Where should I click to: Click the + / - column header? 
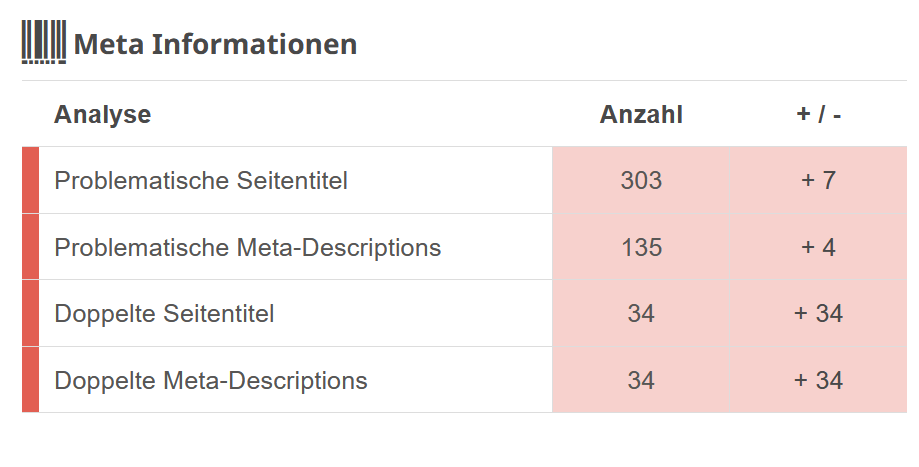[x=818, y=115]
